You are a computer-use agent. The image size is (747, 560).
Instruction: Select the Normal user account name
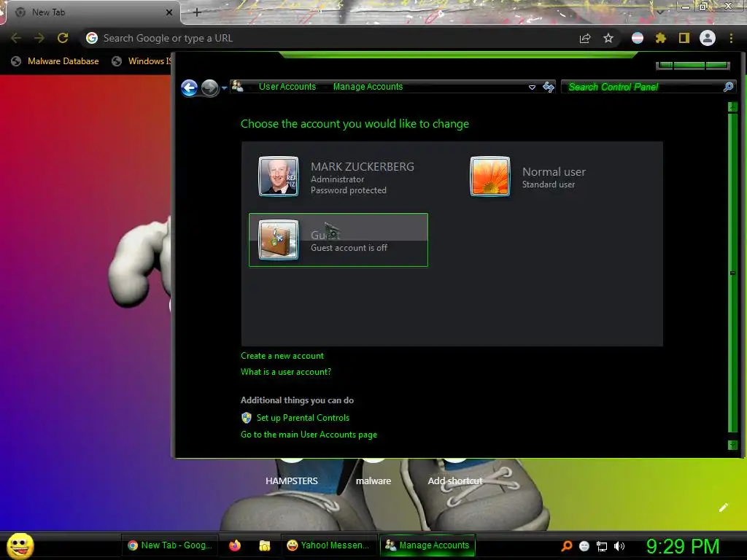pos(554,172)
